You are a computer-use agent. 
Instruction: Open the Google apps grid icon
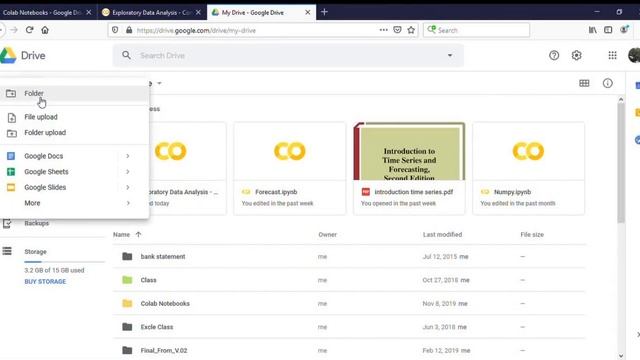(612, 56)
